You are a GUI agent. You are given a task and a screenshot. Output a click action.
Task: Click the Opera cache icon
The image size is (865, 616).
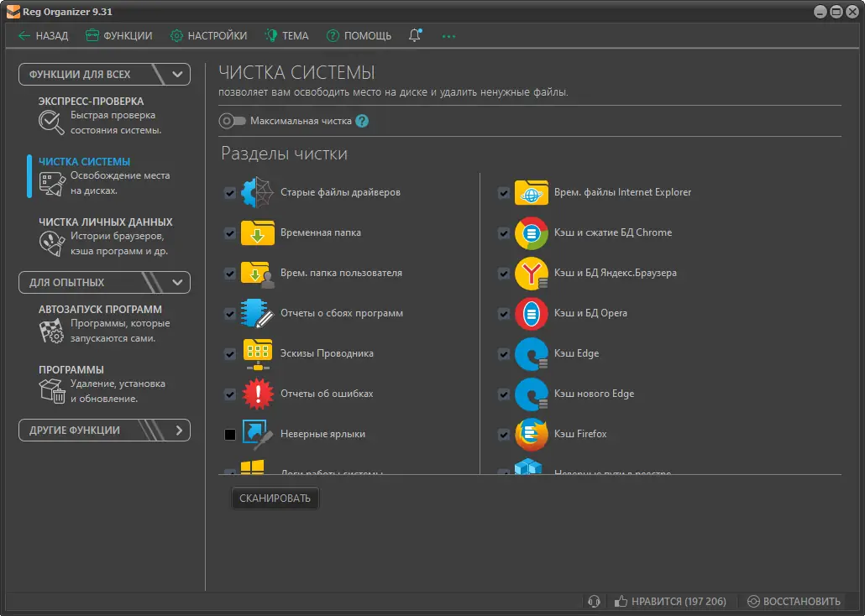click(531, 313)
